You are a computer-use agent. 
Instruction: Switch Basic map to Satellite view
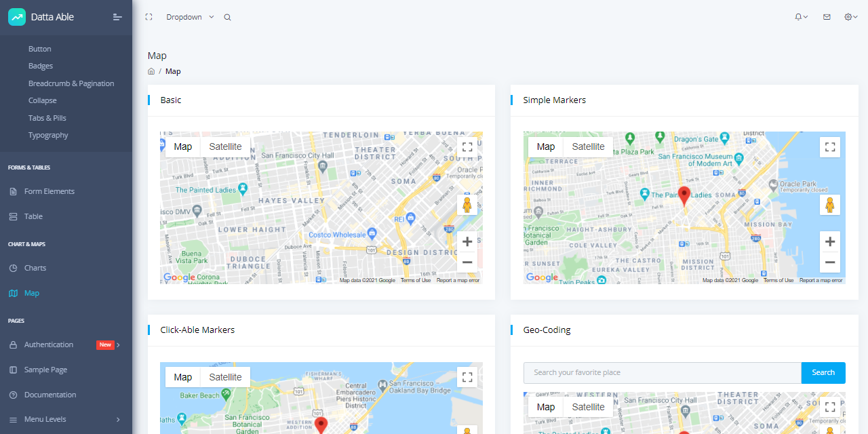[x=225, y=146]
